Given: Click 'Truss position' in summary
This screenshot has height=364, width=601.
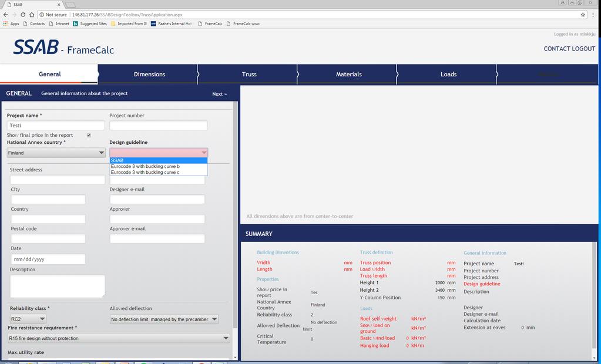Looking at the screenshot, I should click(x=375, y=262).
